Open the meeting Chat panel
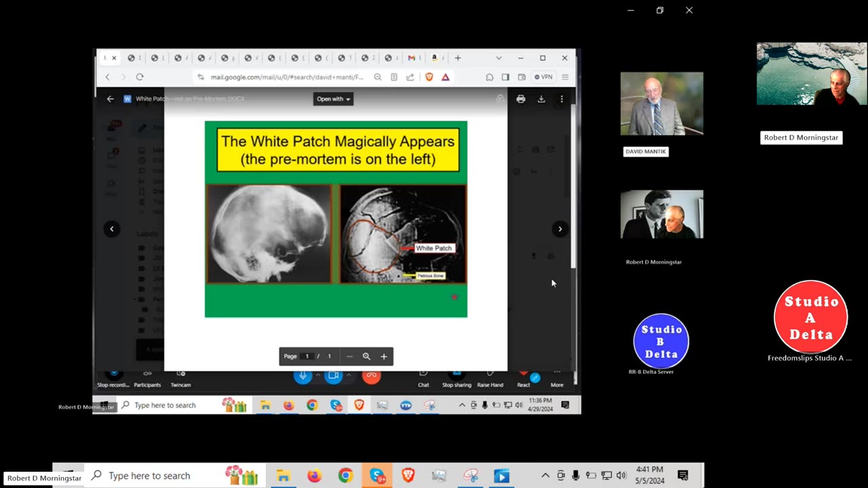This screenshot has width=868, height=488. pyautogui.click(x=423, y=378)
